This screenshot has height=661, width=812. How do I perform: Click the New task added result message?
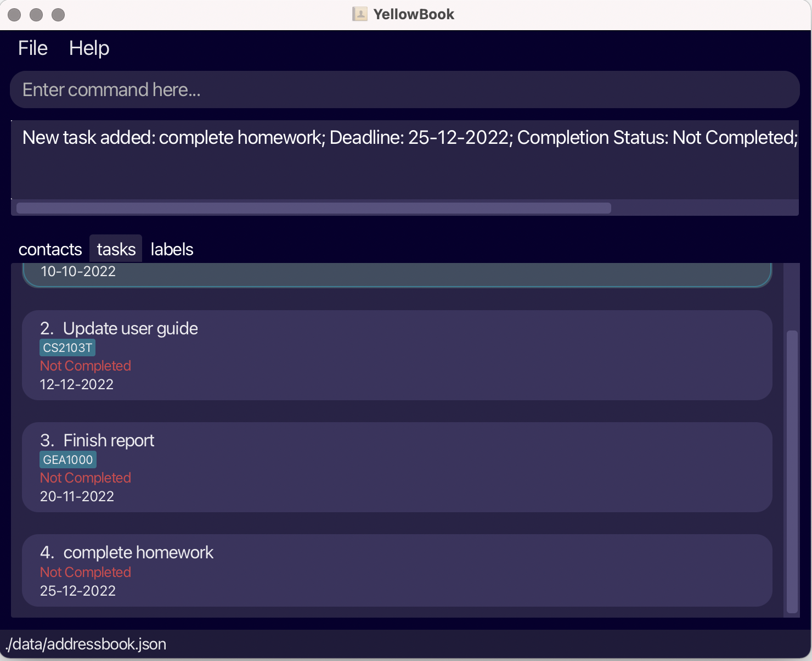pyautogui.click(x=410, y=137)
